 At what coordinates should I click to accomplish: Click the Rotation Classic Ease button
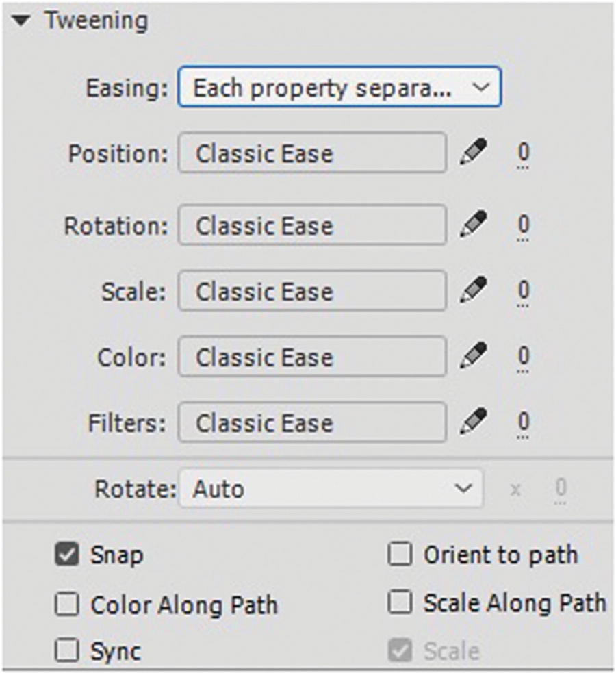[312, 225]
